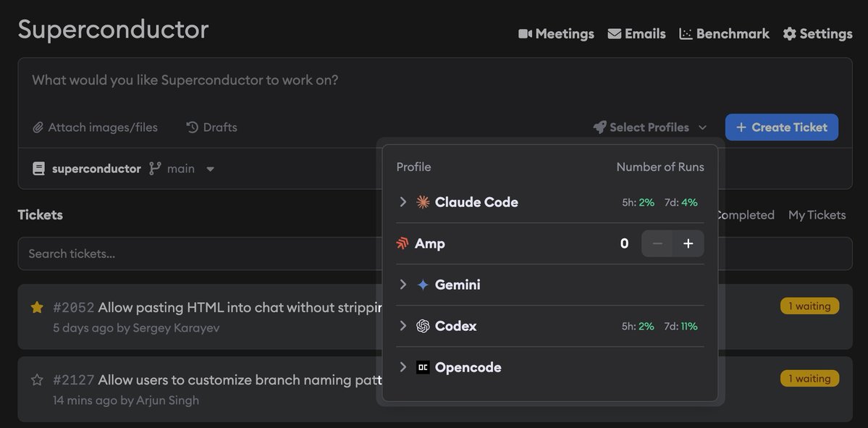The height and width of the screenshot is (428, 868).
Task: Expand the Claude Code profile chevron
Action: click(x=403, y=202)
